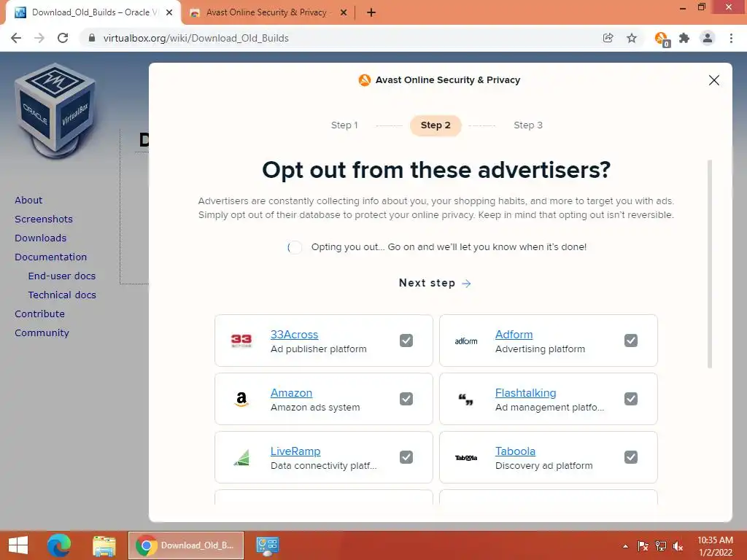Open Chrome's three-dot menu
Viewport: 747px width, 560px height.
click(731, 38)
